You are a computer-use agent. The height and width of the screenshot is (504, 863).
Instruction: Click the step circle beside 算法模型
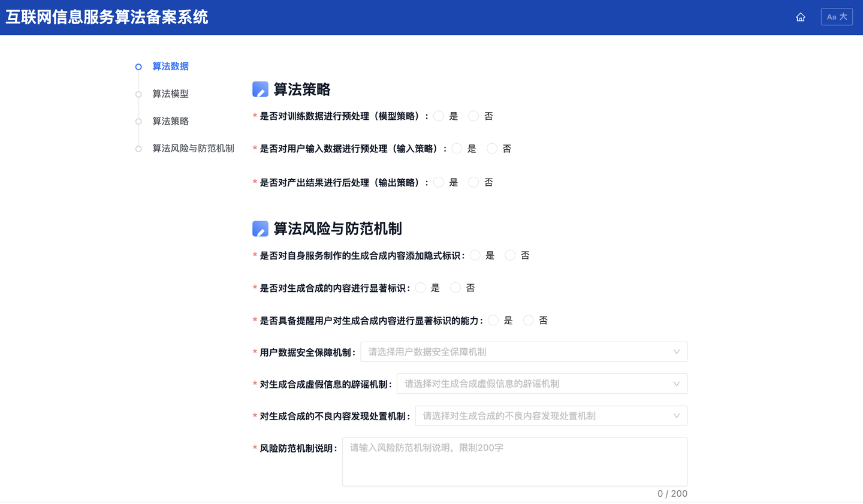(138, 94)
